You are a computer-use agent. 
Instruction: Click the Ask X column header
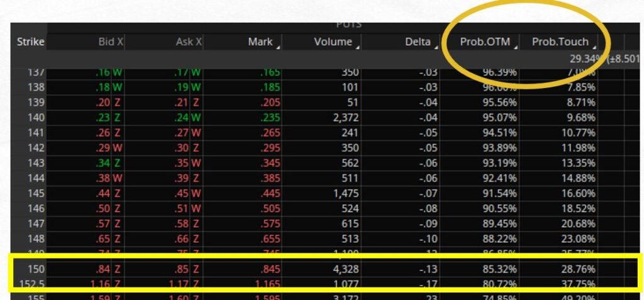pyautogui.click(x=189, y=42)
